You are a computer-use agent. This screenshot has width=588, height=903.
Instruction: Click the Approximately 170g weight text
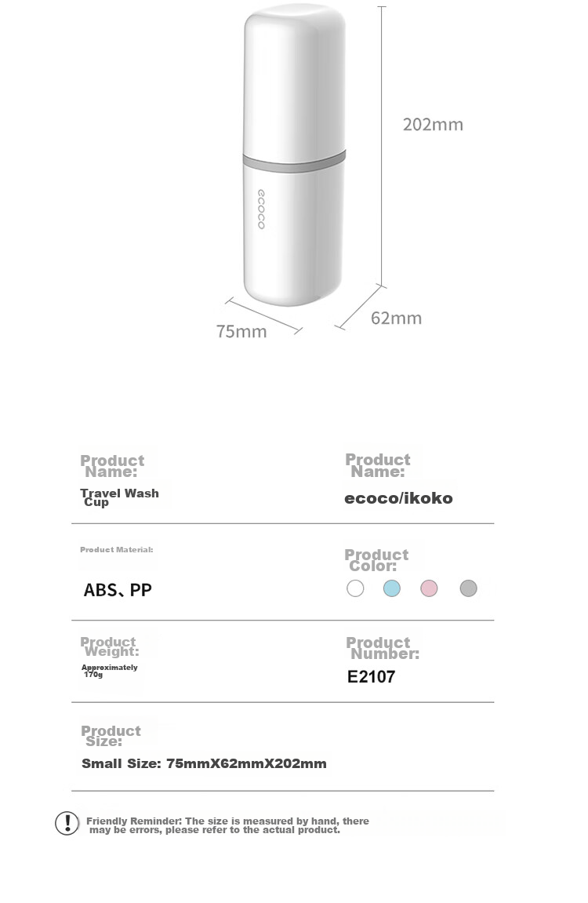click(109, 671)
